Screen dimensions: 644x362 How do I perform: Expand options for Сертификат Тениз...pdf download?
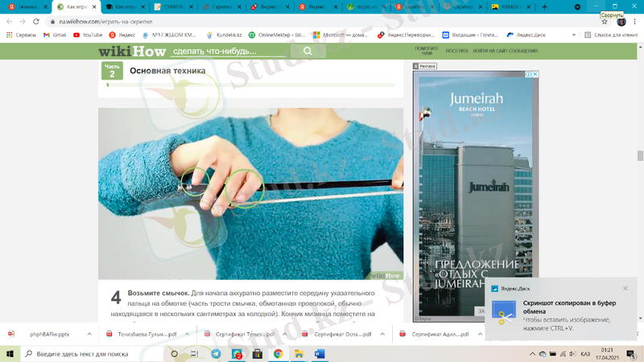[285, 334]
